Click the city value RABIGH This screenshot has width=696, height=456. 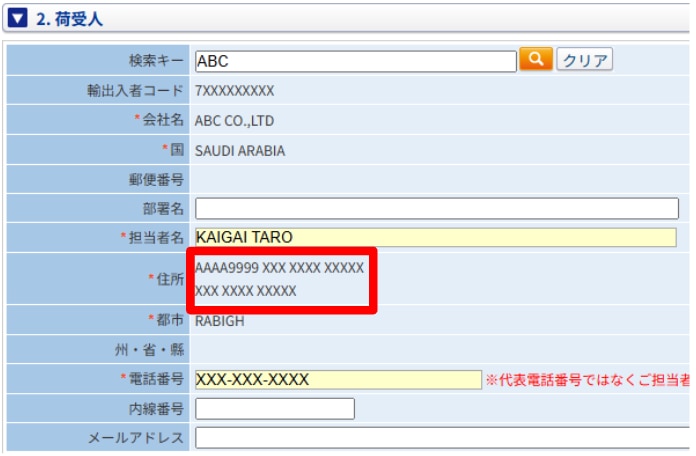point(219,321)
